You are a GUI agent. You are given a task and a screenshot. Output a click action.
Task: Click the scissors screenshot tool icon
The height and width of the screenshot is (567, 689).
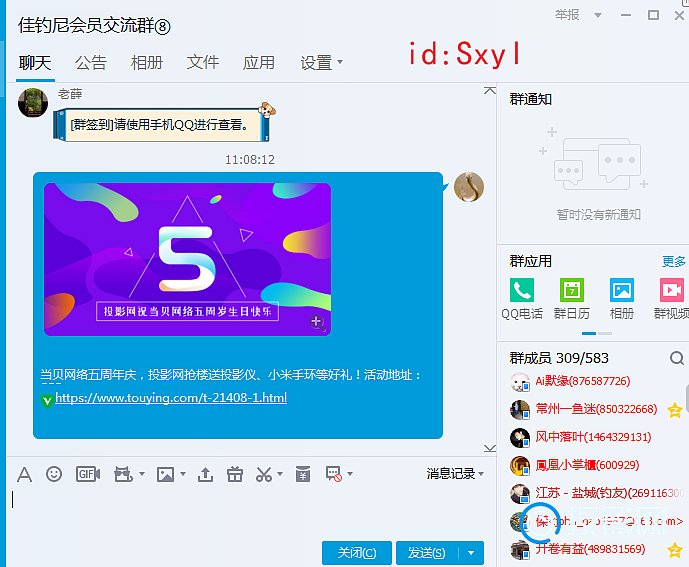264,474
